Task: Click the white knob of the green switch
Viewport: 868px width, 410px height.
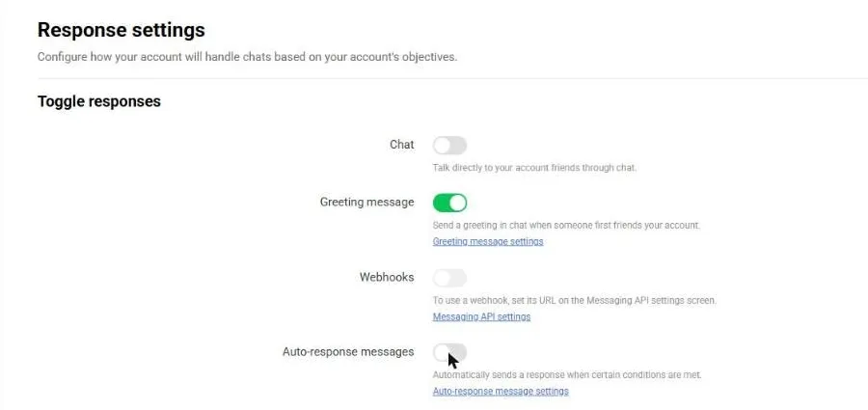Action: click(458, 203)
